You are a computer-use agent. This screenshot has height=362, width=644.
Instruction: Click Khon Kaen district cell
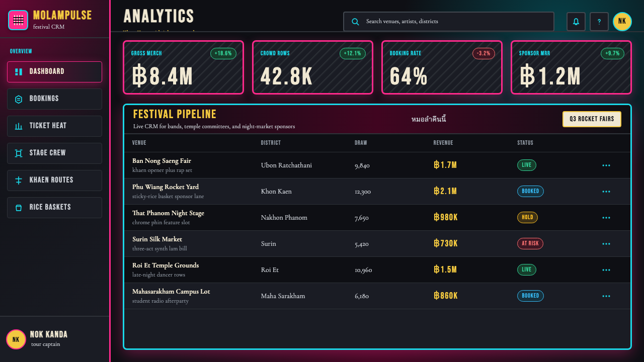pos(276,192)
